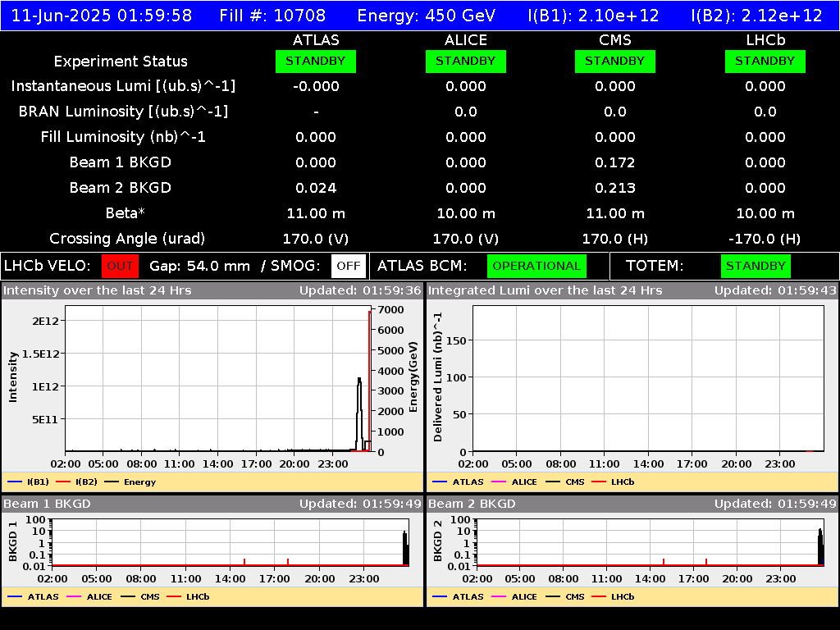Select the I(B2): 2.12e+12 intensity reading
This screenshot has width=840, height=630.
[757, 16]
